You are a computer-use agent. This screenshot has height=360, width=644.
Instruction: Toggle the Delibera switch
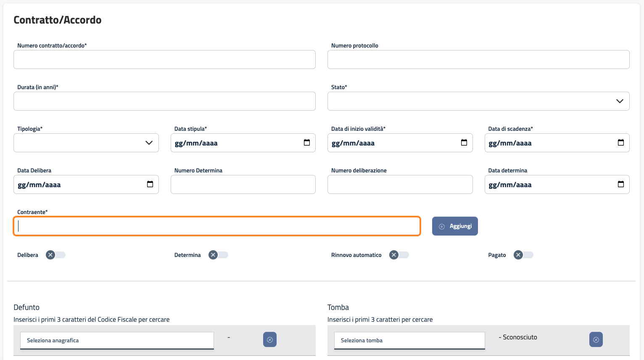tap(56, 255)
